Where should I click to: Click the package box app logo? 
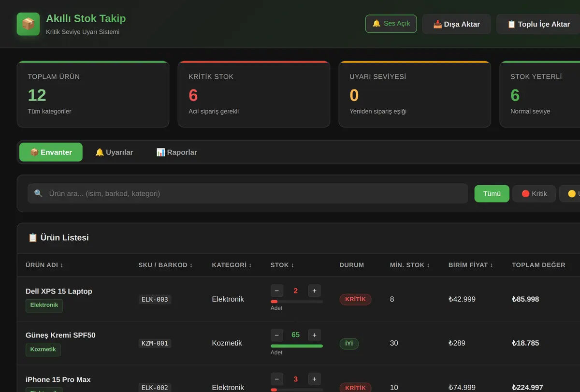pyautogui.click(x=29, y=24)
